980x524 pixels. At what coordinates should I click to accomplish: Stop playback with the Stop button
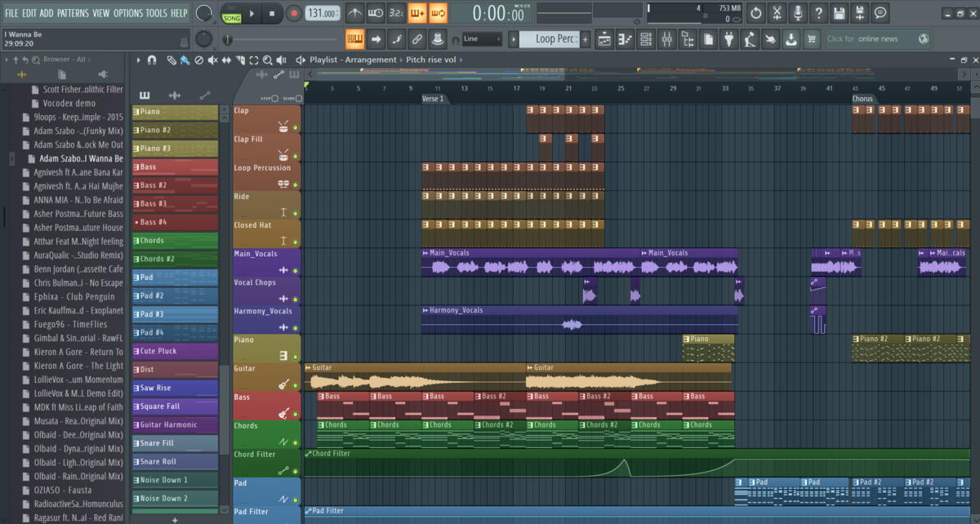273,13
